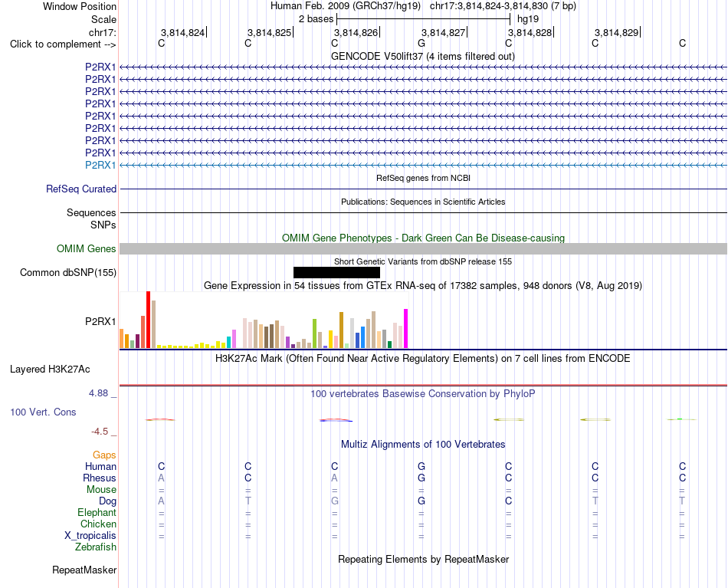Screen dimensions: 728x588
Task: Open the Layered H3K27Ac track label
Action: click(50, 370)
